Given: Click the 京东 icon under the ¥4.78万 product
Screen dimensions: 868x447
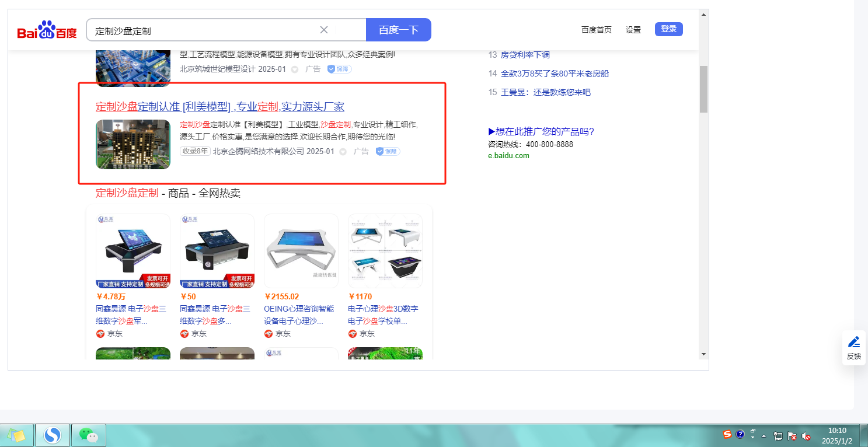Looking at the screenshot, I should (x=100, y=334).
